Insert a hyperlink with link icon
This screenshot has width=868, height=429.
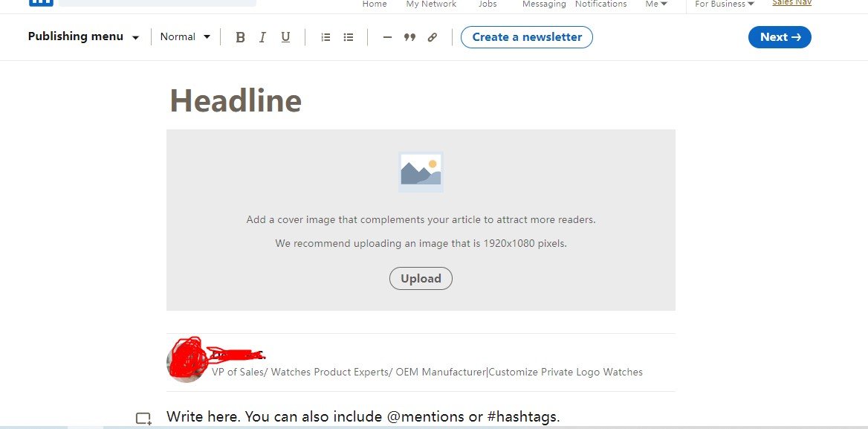pos(433,37)
